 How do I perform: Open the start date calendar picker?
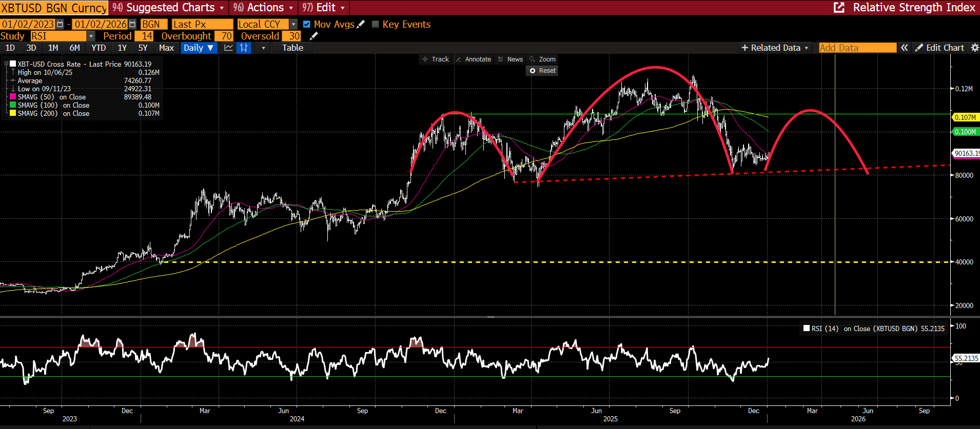tap(60, 24)
